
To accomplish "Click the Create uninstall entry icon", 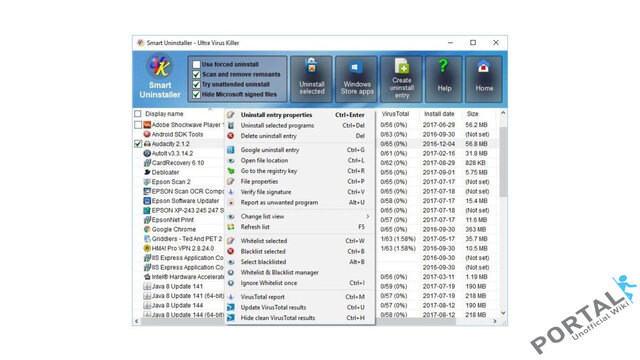I will [x=402, y=67].
